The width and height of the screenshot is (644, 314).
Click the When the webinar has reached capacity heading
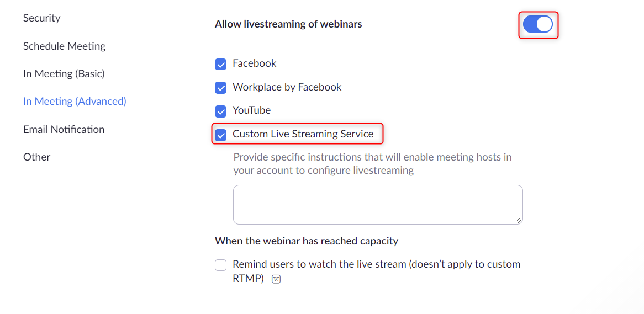pos(307,241)
